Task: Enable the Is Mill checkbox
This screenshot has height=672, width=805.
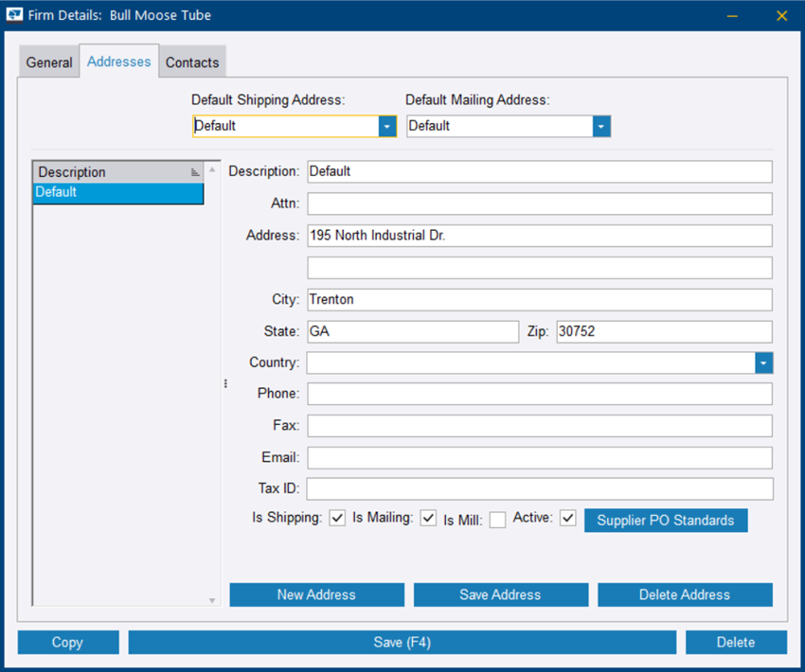Action: pyautogui.click(x=497, y=520)
